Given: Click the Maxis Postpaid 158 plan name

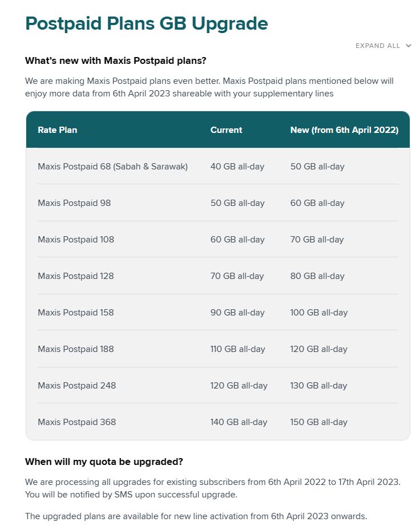Looking at the screenshot, I should tap(76, 313).
